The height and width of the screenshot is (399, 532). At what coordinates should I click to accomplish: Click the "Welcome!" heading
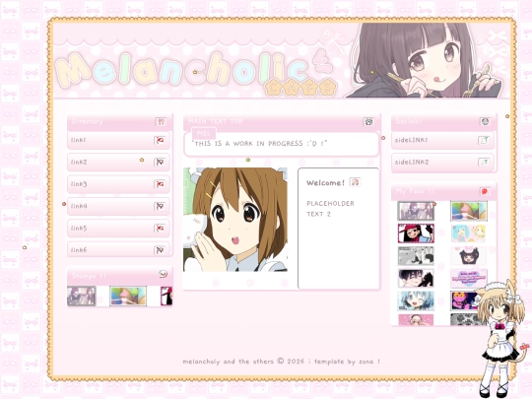[325, 183]
